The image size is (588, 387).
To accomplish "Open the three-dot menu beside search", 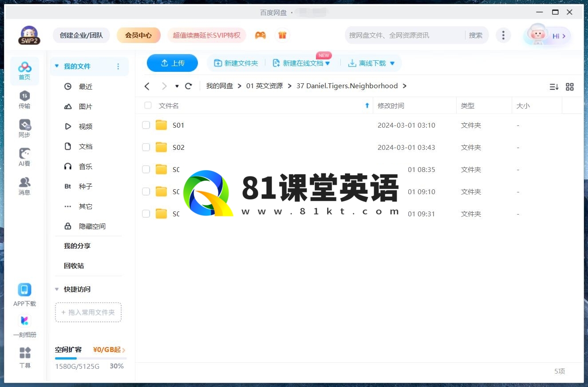I will (503, 35).
